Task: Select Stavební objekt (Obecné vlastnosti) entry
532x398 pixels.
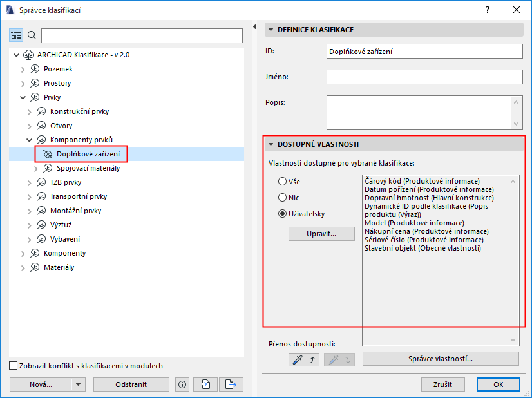Action: [x=423, y=249]
